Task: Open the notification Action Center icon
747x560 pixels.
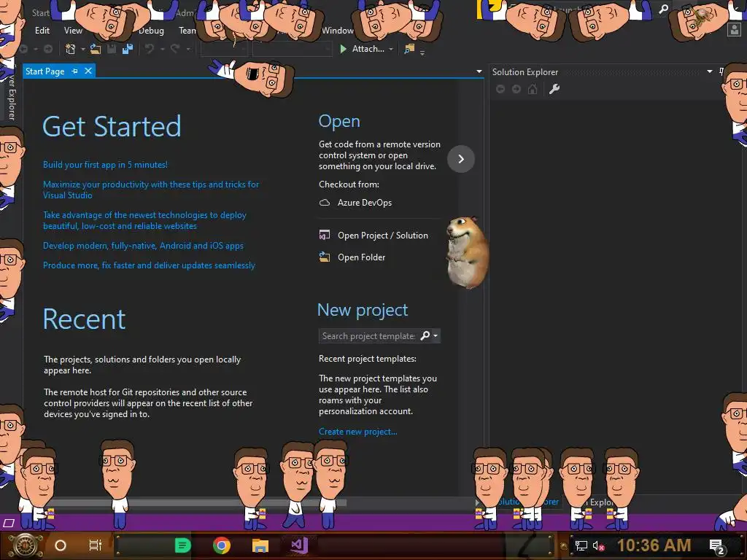Action: pyautogui.click(x=718, y=547)
